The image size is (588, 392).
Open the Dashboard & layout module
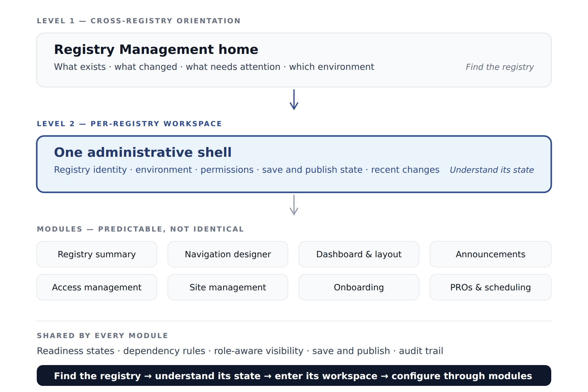click(x=359, y=254)
